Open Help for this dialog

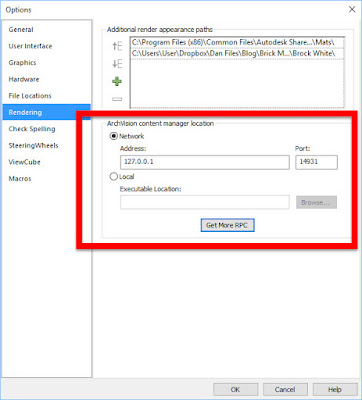(335, 389)
